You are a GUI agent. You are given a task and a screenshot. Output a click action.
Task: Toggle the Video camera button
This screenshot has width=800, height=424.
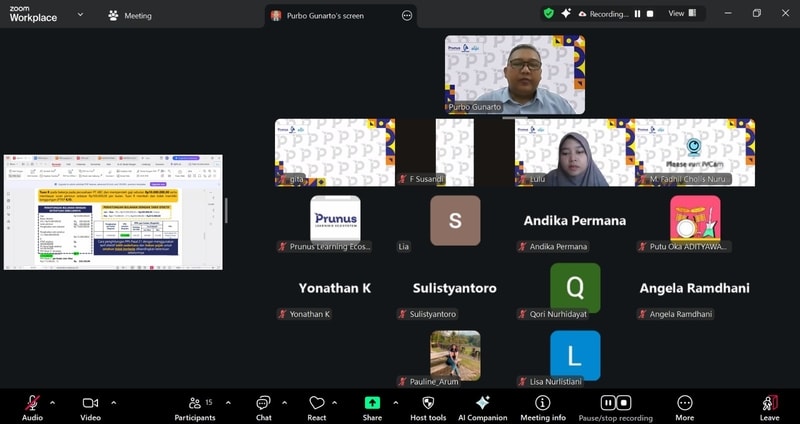tap(90, 403)
